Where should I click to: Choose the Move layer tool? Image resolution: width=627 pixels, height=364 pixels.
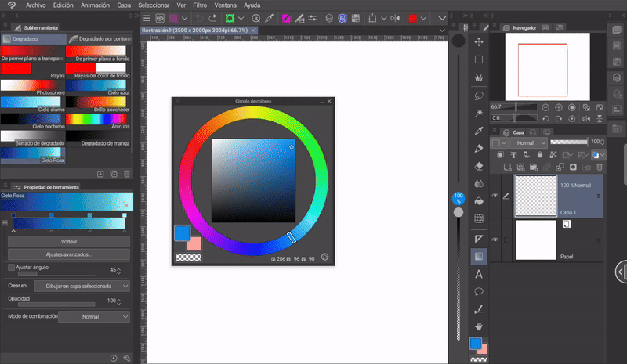click(479, 41)
